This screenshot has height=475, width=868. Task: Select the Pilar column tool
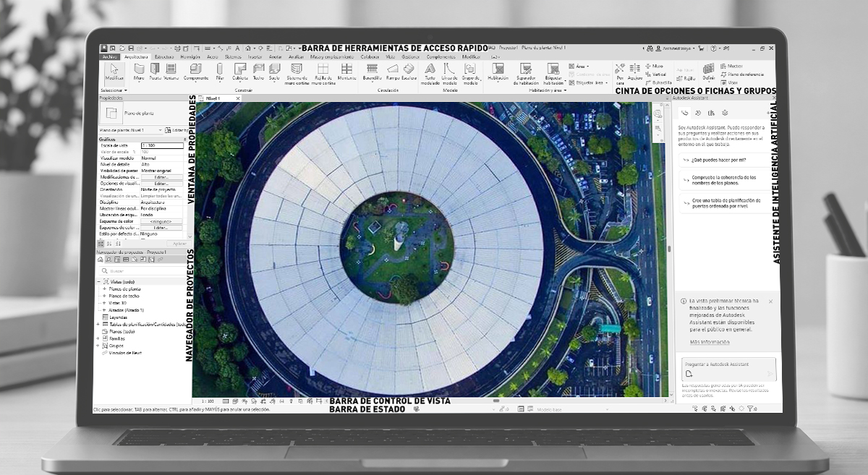coord(220,73)
